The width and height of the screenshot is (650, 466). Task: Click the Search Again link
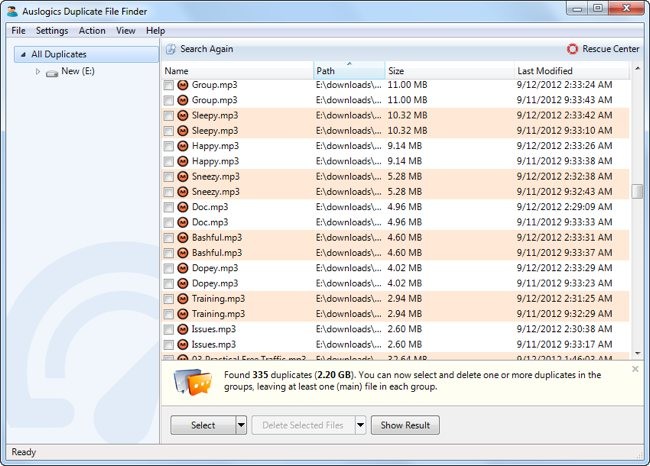[206, 49]
